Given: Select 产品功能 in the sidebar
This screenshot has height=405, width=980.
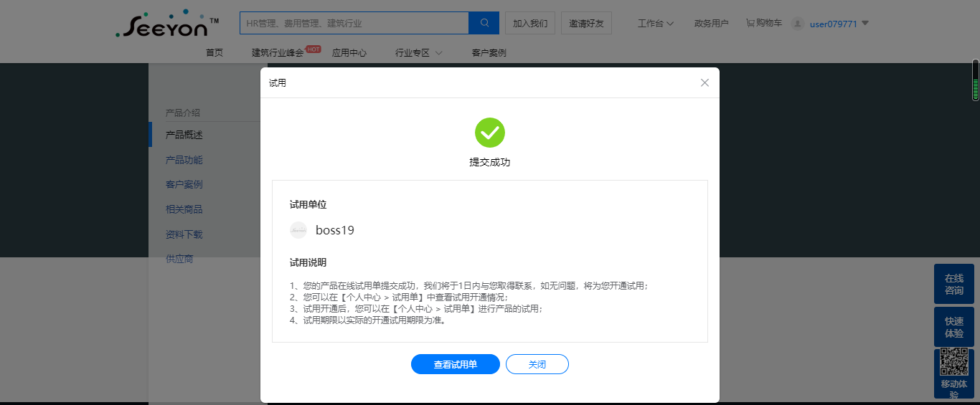Looking at the screenshot, I should [184, 160].
